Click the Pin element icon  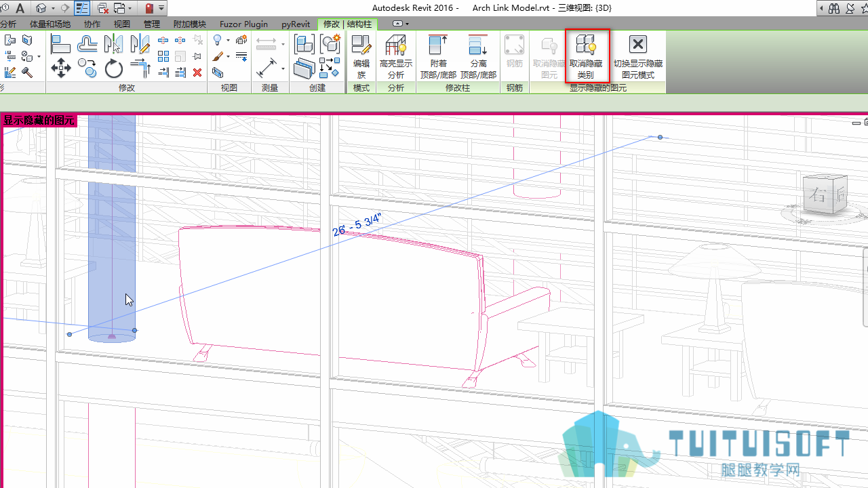[x=197, y=57]
